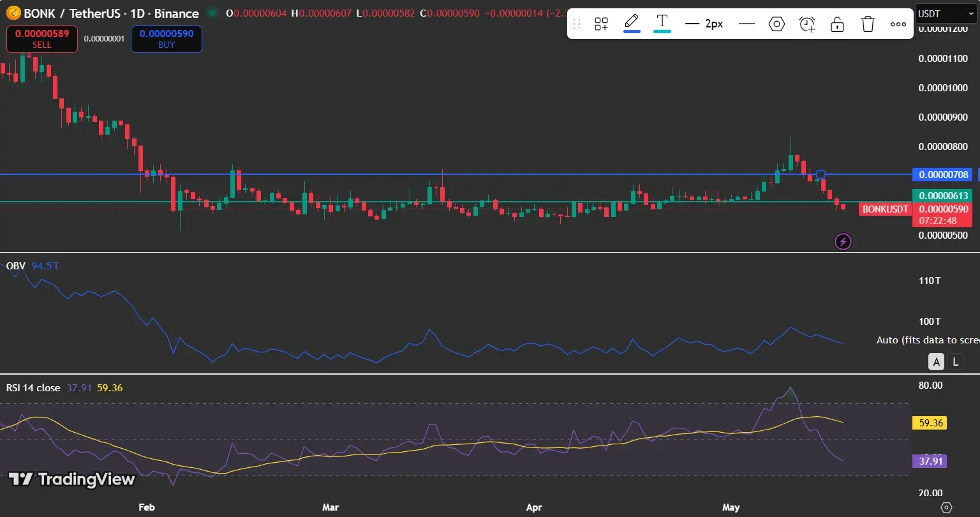980x517 pixels.
Task: Open drawing settings hexagon icon
Action: (x=776, y=24)
